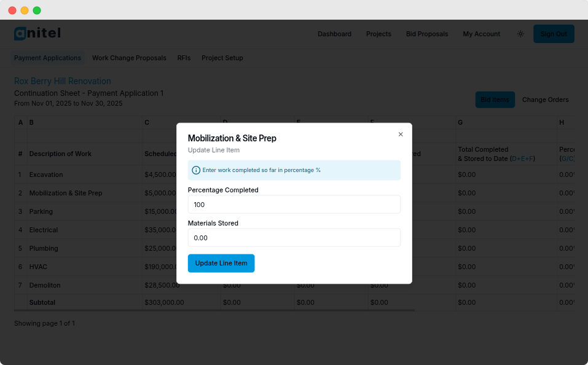Image resolution: width=588 pixels, height=365 pixels.
Task: Toggle the light/dark theme sun icon
Action: point(520,34)
